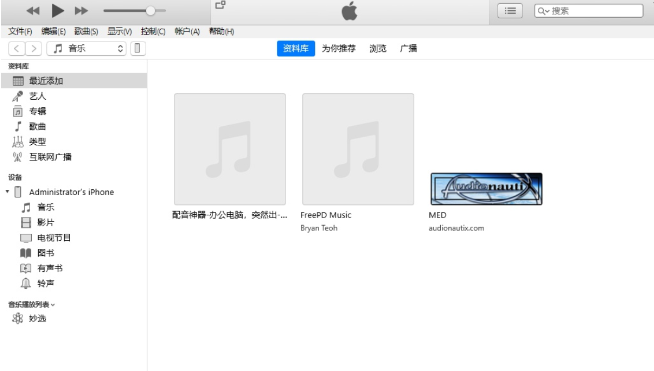Select 艺人 in the library sidebar

(x=38, y=96)
